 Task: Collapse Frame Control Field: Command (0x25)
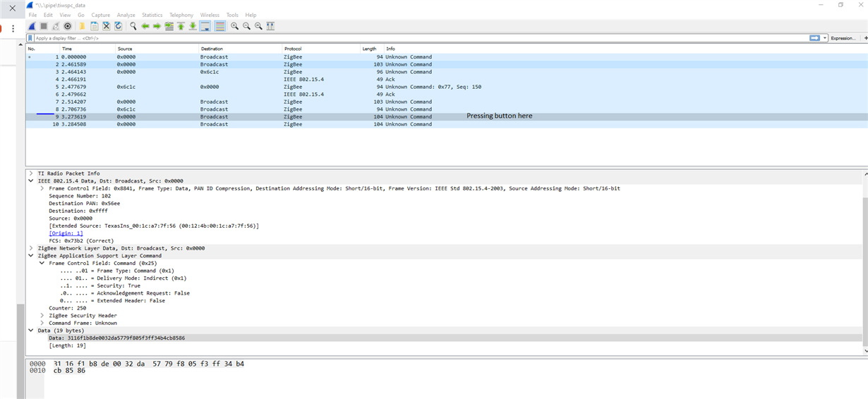pyautogui.click(x=42, y=263)
